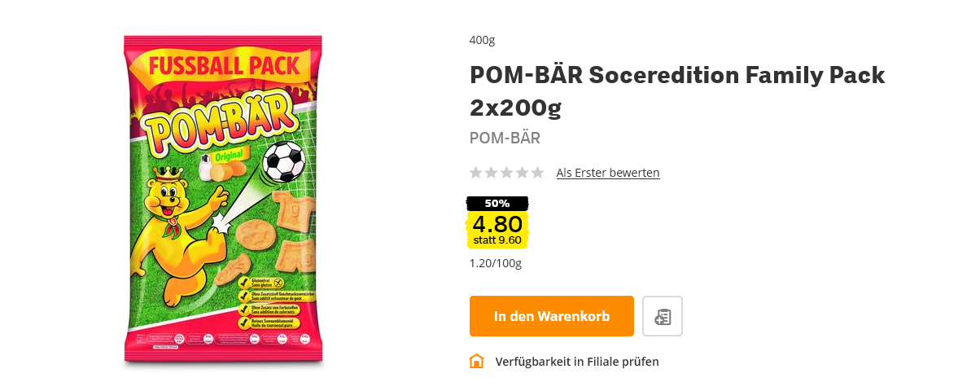Click the soccer ball on the packaging
The height and width of the screenshot is (387, 980).
(x=284, y=162)
